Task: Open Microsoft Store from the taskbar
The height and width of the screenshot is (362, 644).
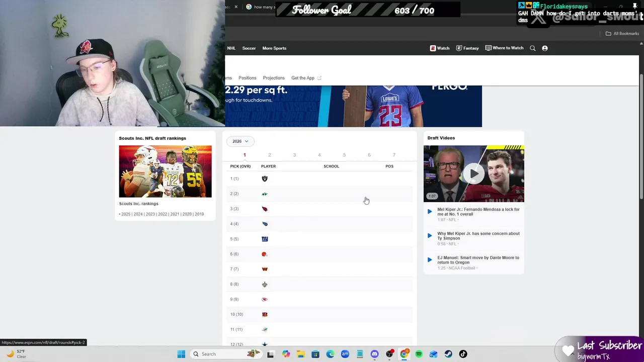Action: pos(315,354)
